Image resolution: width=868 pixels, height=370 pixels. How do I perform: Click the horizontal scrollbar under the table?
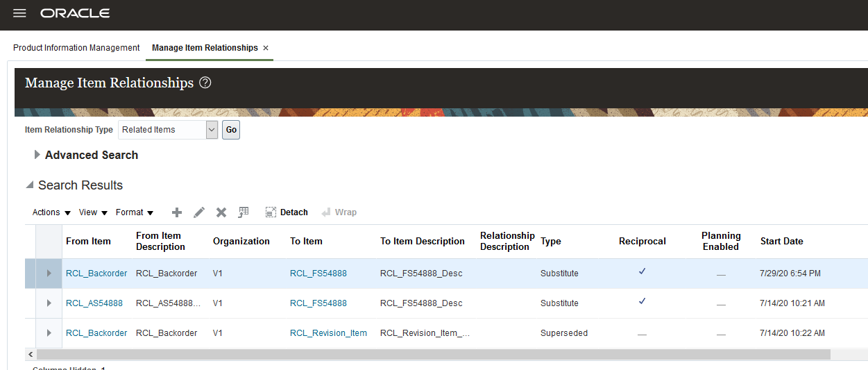coord(430,354)
